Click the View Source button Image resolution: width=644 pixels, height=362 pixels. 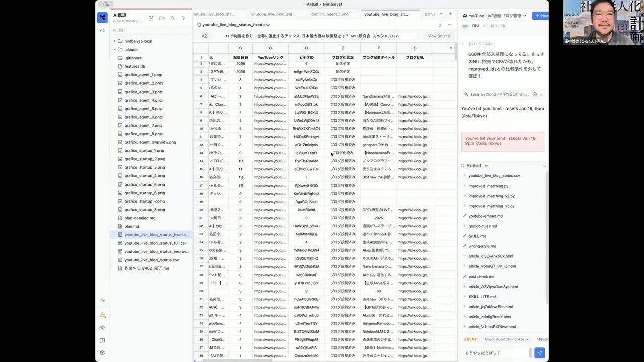(439, 36)
